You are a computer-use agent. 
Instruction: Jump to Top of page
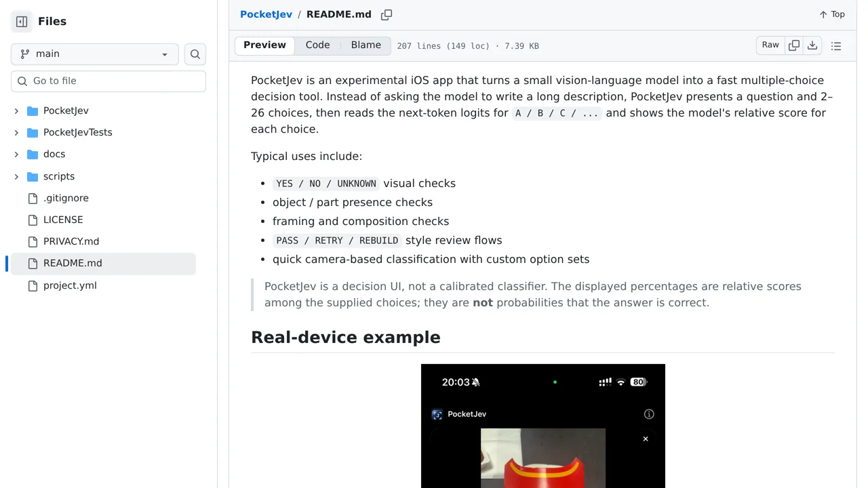tap(832, 14)
